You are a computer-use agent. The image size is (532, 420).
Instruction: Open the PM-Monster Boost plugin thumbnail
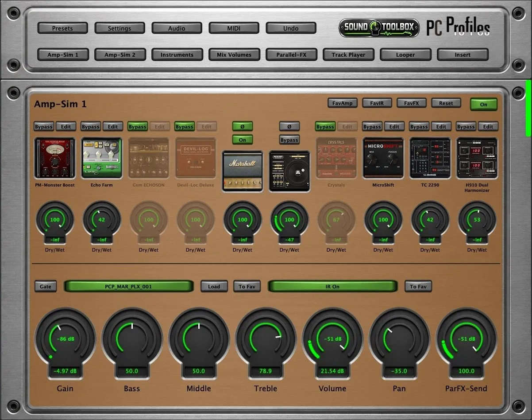(x=55, y=158)
